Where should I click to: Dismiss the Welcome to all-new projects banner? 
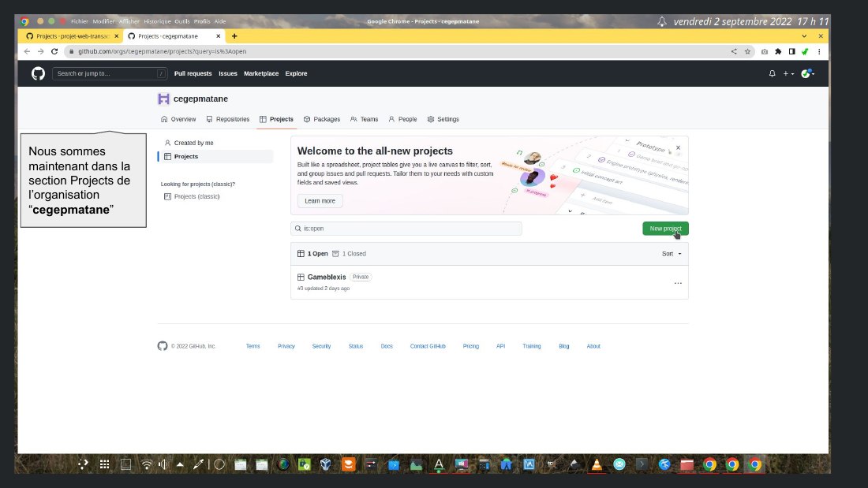(678, 147)
